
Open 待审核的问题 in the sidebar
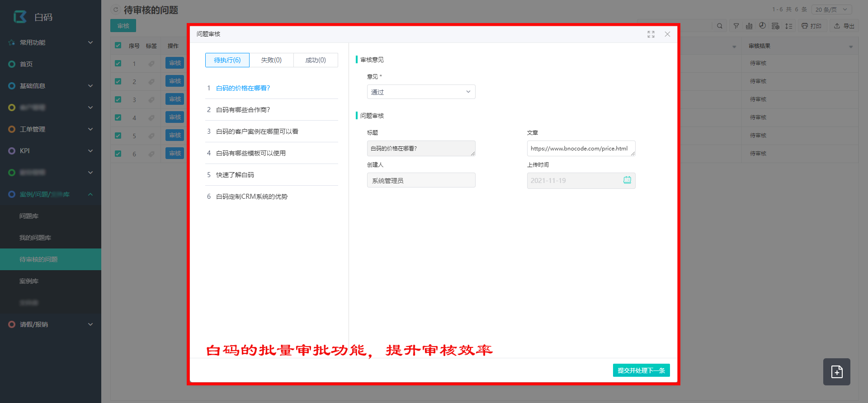tap(51, 259)
